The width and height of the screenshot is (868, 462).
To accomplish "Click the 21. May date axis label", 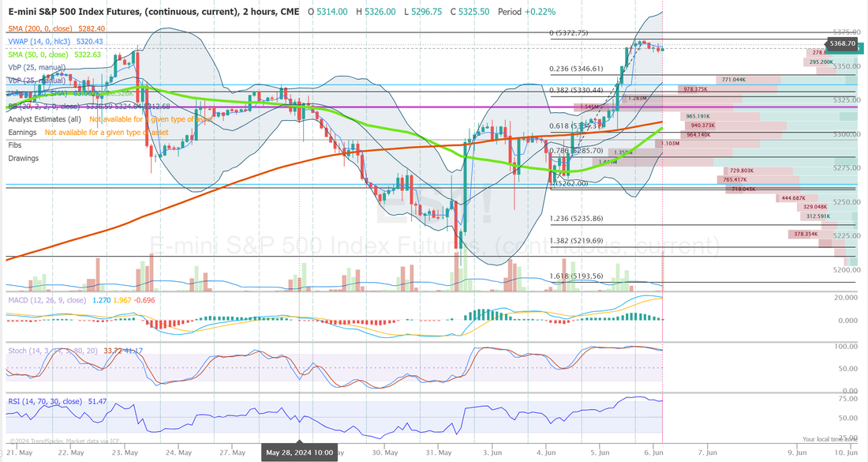I will pyautogui.click(x=20, y=453).
